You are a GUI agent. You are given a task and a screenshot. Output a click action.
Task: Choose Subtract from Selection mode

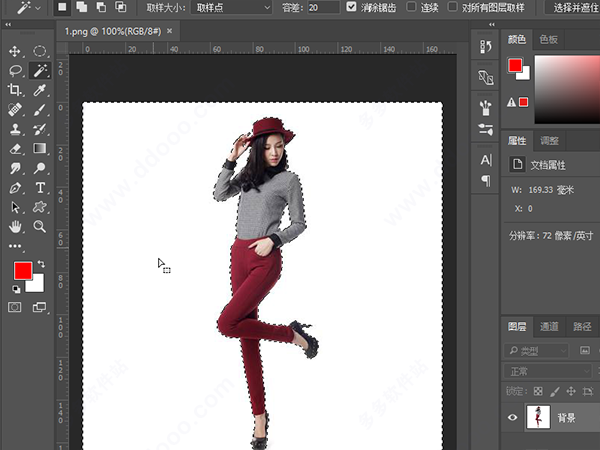click(x=101, y=7)
